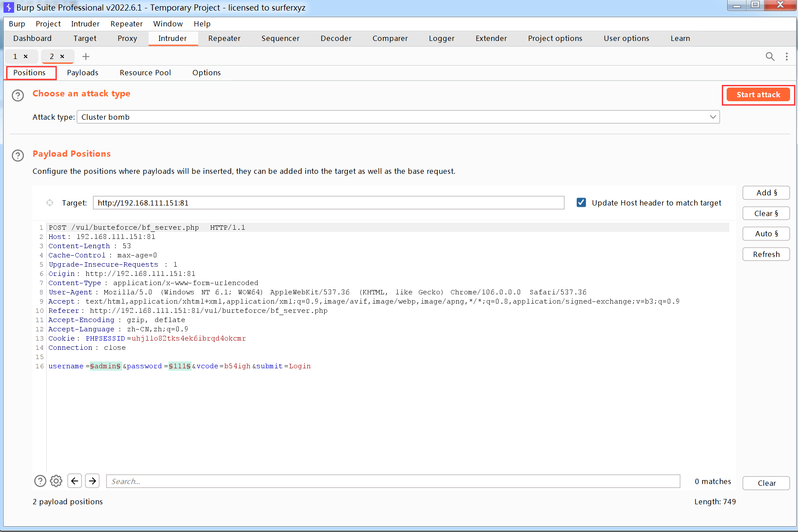This screenshot has width=798, height=532.
Task: Open the three-dot more options menu
Action: coord(787,56)
